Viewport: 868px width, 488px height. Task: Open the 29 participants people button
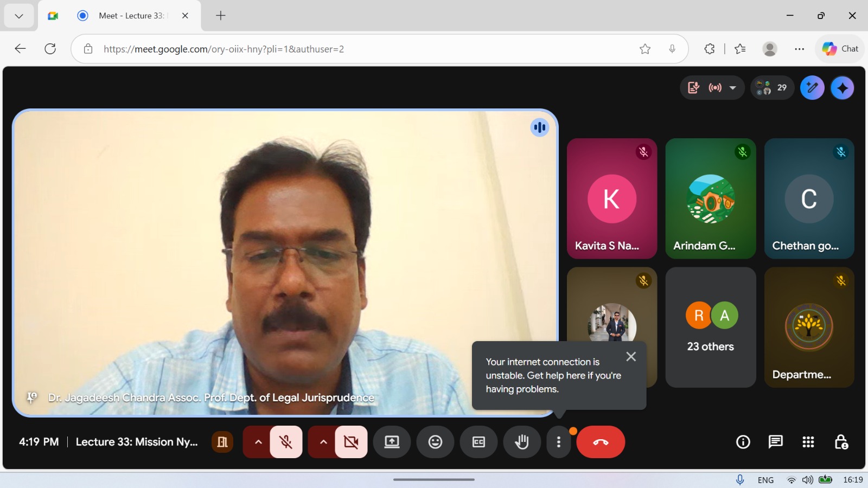[x=773, y=88]
